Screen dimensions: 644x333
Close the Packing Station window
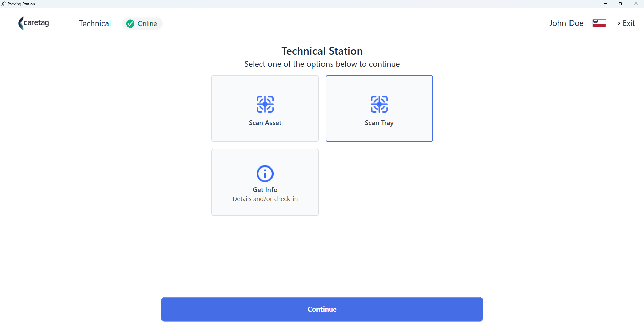point(636,4)
